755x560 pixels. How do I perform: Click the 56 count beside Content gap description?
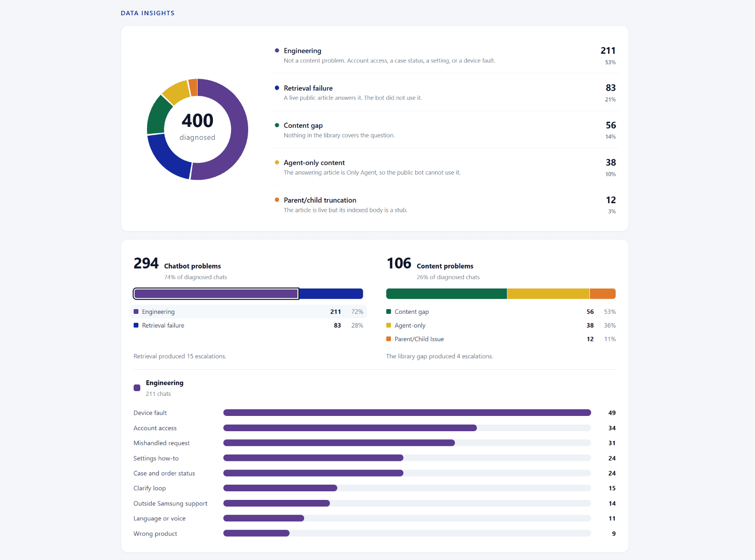pyautogui.click(x=611, y=125)
